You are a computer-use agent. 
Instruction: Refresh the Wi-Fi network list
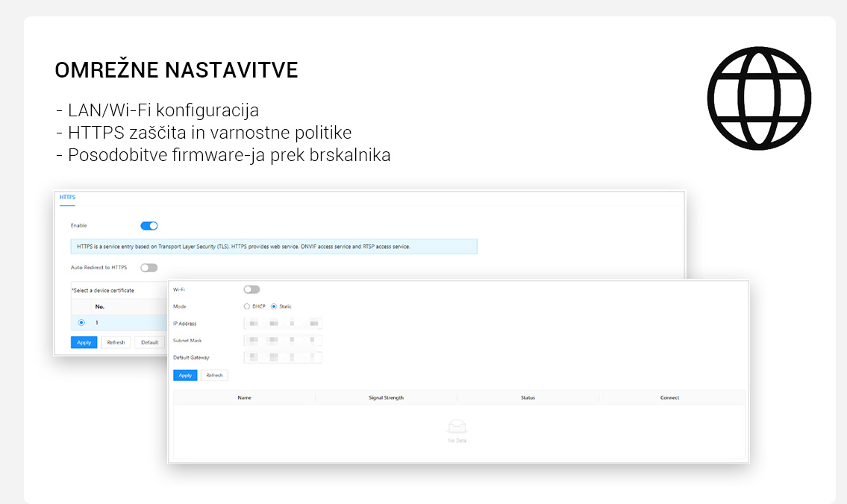[x=214, y=375]
